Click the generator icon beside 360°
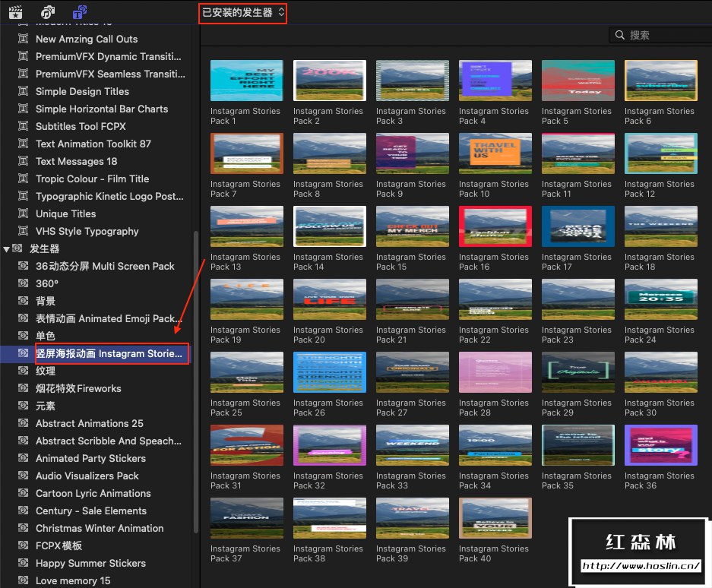 (23, 283)
